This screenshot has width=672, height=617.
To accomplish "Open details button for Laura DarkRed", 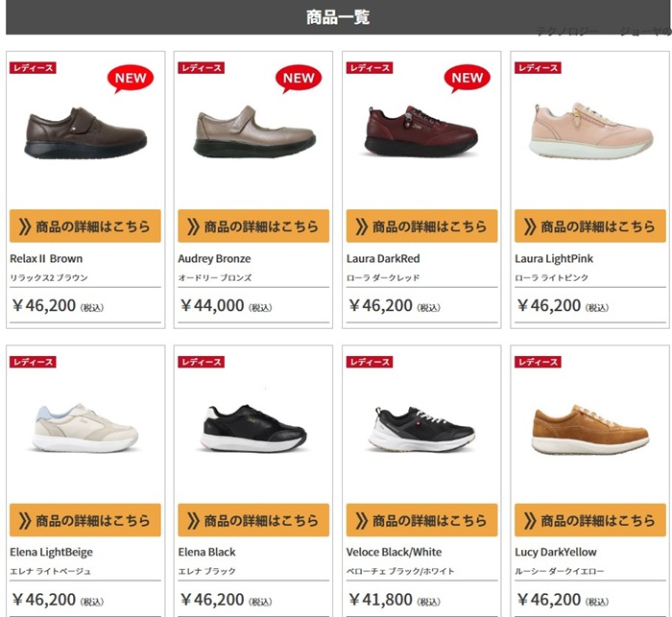I will (422, 225).
